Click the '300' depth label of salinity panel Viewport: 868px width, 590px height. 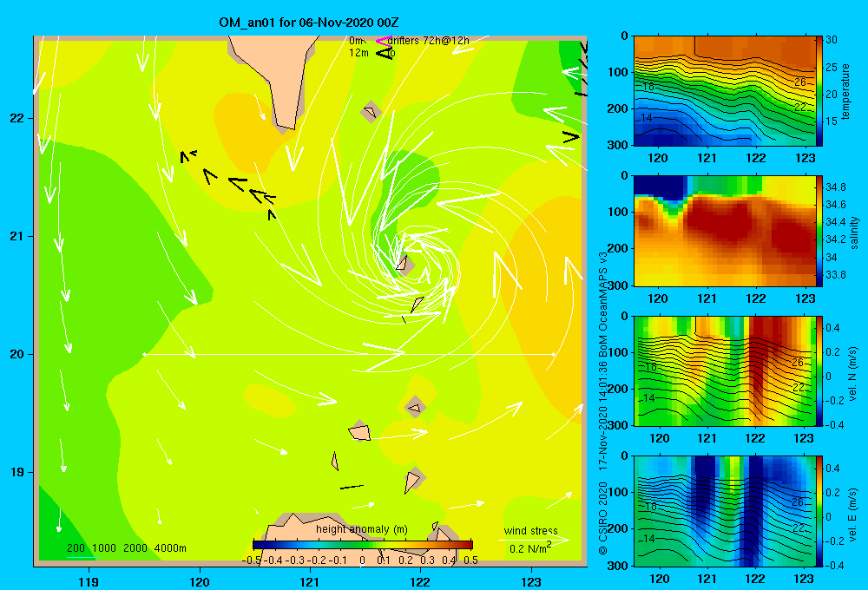point(619,285)
